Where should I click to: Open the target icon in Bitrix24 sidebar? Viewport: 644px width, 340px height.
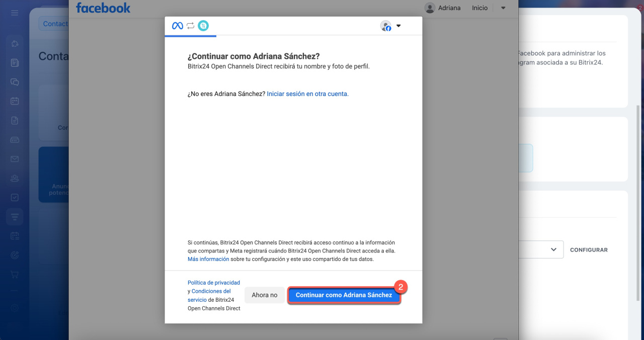pyautogui.click(x=15, y=255)
